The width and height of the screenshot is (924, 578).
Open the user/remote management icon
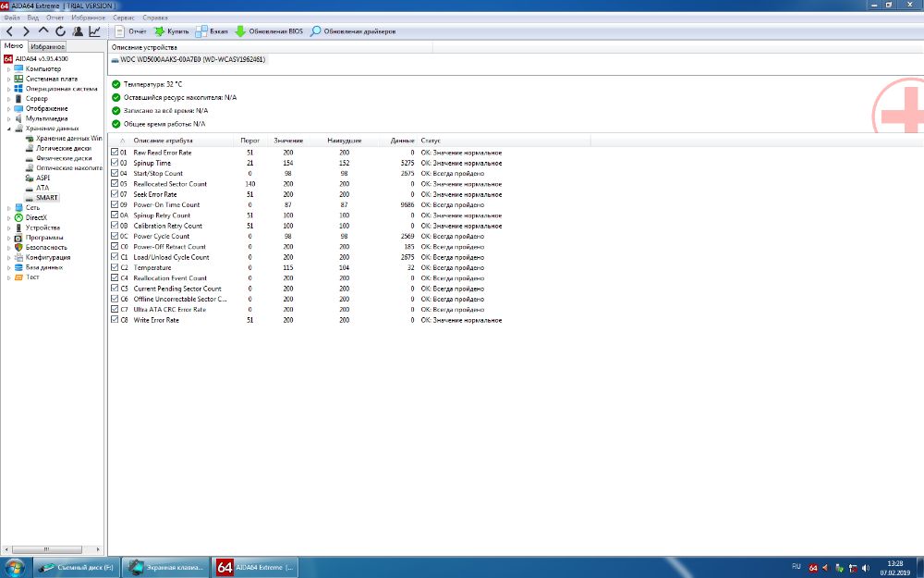78,31
